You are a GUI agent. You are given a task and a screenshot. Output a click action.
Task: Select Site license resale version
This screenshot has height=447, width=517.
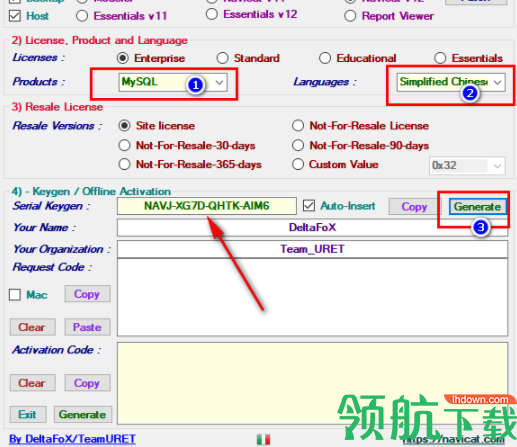point(124,126)
